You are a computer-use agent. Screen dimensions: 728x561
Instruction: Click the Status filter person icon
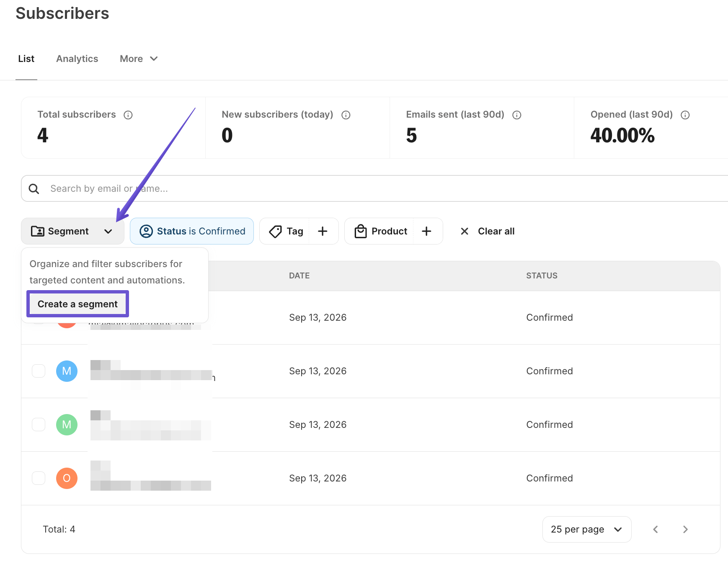click(x=146, y=231)
